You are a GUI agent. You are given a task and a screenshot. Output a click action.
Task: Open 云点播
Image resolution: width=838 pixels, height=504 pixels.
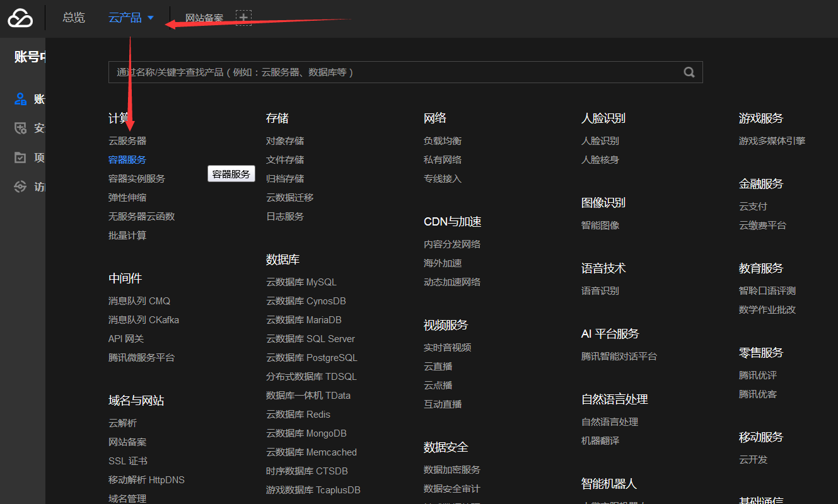pyautogui.click(x=438, y=385)
